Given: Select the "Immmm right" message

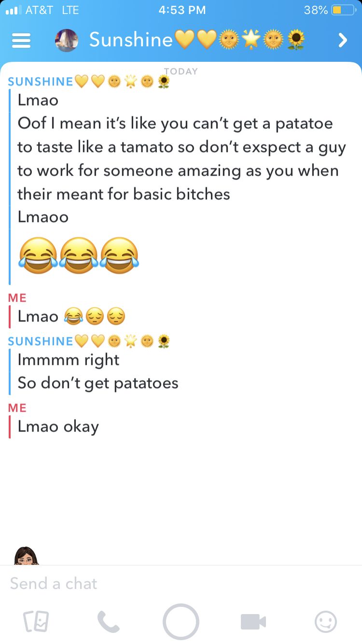Looking at the screenshot, I should 68,360.
